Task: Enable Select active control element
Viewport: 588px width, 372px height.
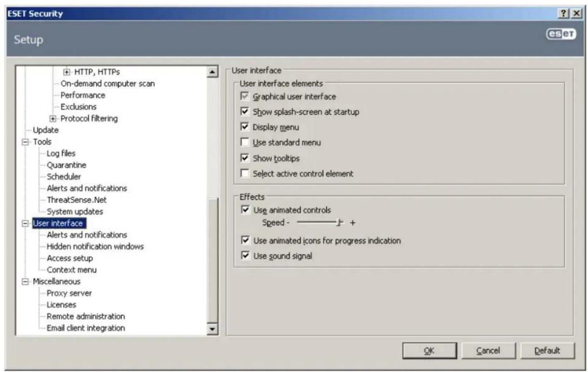Action: 245,174
